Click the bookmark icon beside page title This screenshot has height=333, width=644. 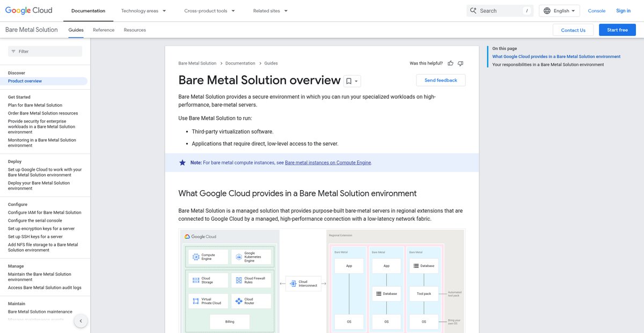pyautogui.click(x=349, y=81)
